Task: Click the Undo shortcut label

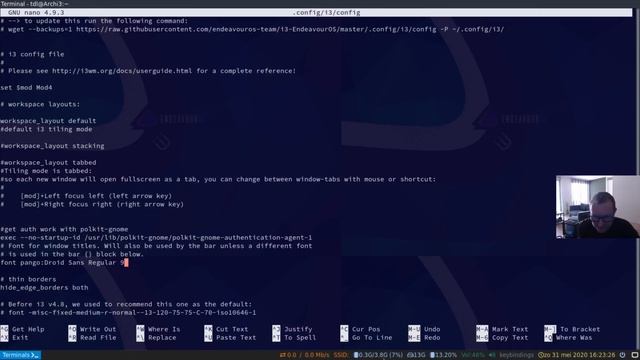Action: pyautogui.click(x=432, y=329)
